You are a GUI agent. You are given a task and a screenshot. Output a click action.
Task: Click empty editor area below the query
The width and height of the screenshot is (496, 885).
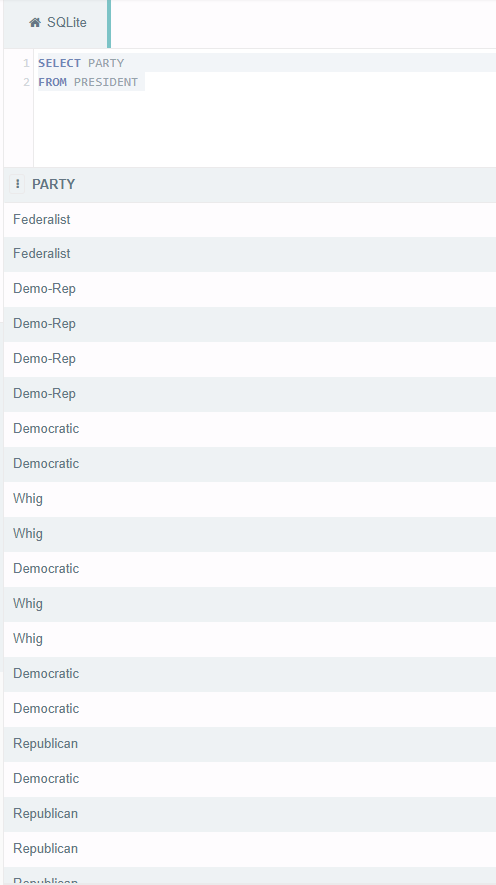tap(265, 129)
